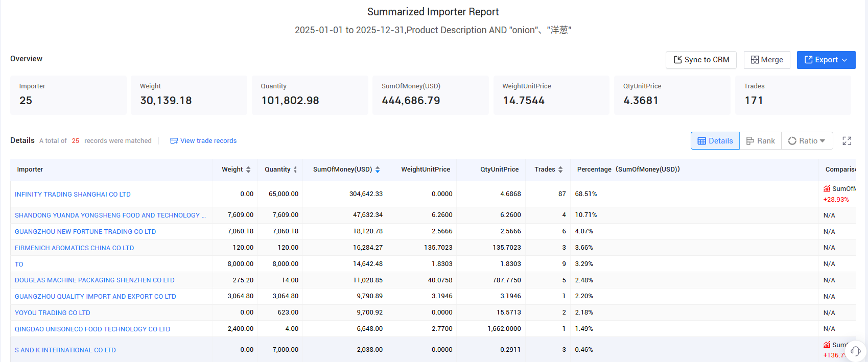Select the SumOfMoney(USD) card 444,686.79
The width and height of the screenshot is (868, 362).
coord(431,95)
